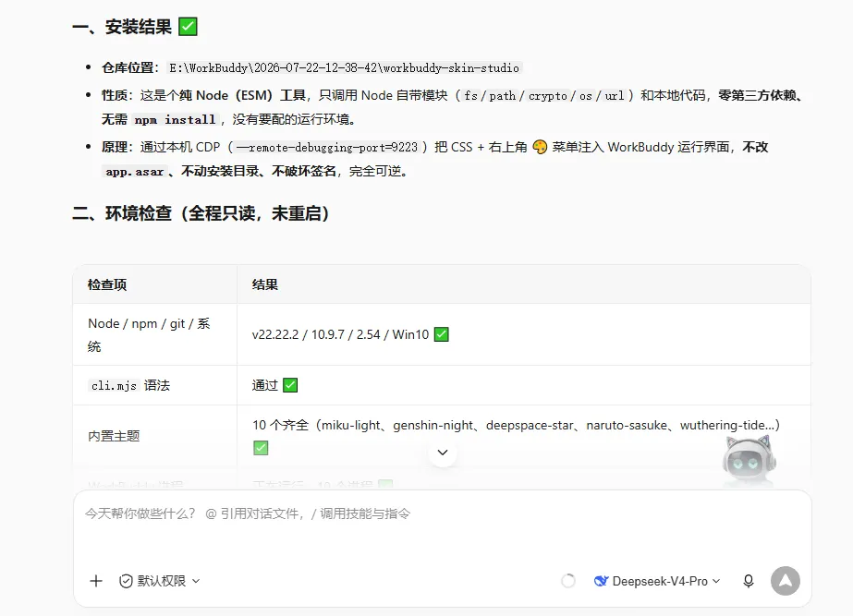Image resolution: width=853 pixels, height=616 pixels.
Task: Click the app.asar code text
Action: (134, 171)
